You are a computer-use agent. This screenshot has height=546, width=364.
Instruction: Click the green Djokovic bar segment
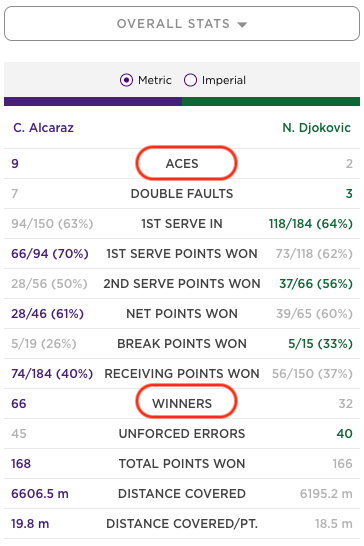tap(271, 101)
